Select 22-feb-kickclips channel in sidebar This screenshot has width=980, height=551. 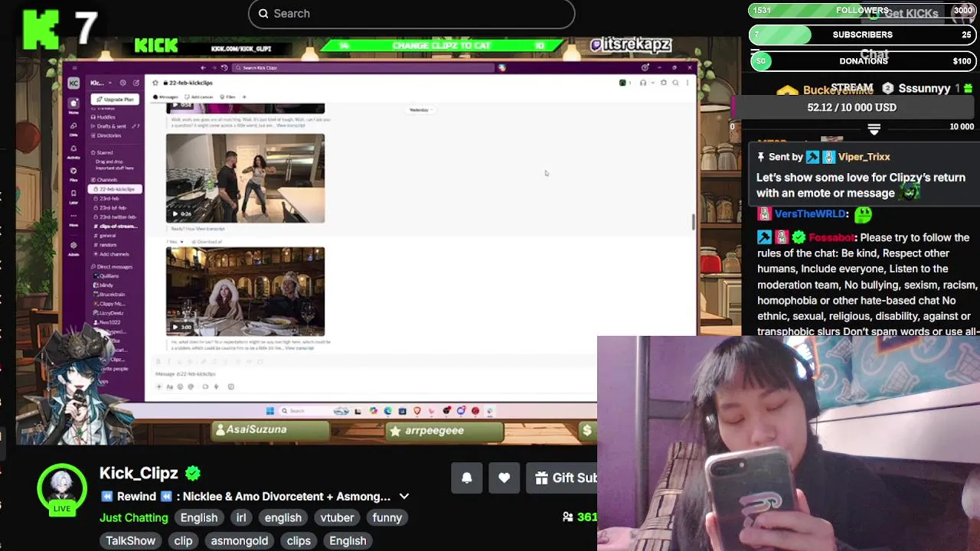pos(115,189)
